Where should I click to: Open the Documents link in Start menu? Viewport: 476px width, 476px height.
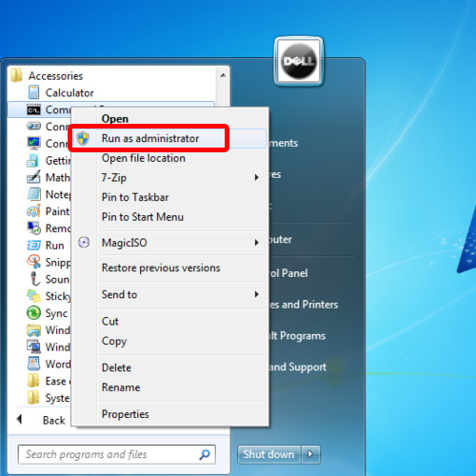point(284,143)
